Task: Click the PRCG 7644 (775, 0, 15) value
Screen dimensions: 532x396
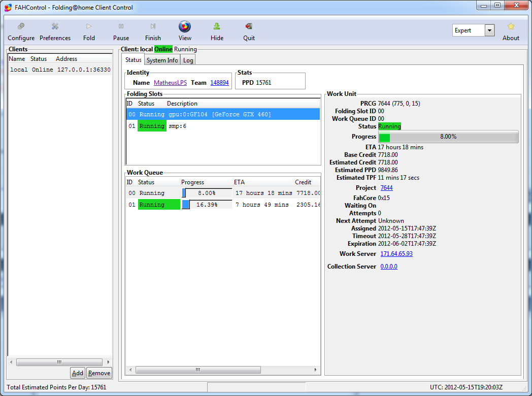Action: pos(399,104)
